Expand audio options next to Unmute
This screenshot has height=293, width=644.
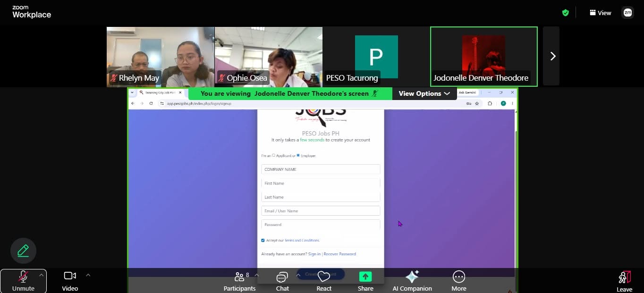41,275
